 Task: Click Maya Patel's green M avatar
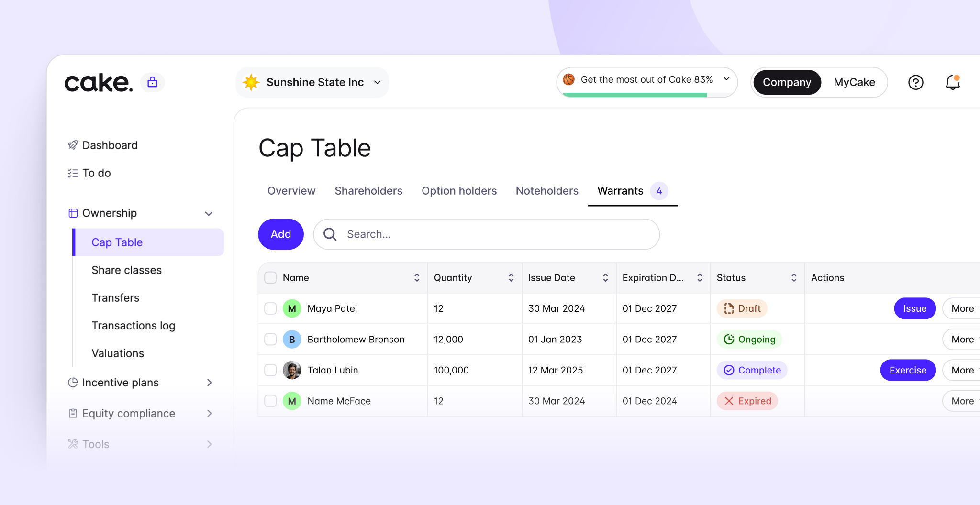pos(292,308)
